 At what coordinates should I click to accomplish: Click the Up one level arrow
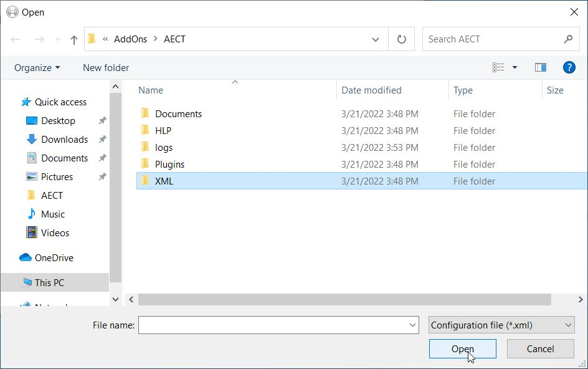click(x=74, y=39)
